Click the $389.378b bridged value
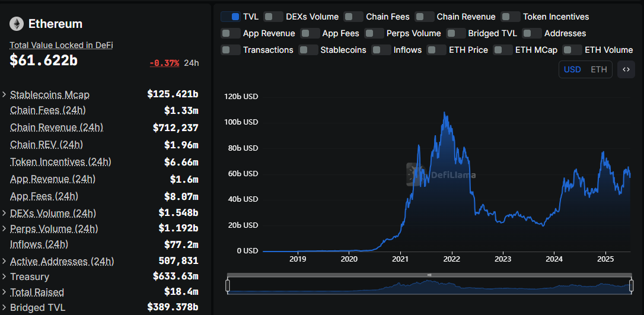The height and width of the screenshot is (315, 644). [173, 307]
